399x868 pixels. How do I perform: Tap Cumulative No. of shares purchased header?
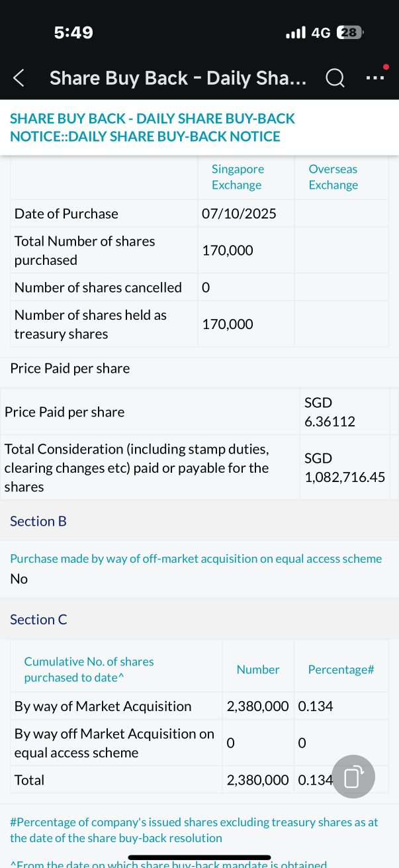(89, 669)
